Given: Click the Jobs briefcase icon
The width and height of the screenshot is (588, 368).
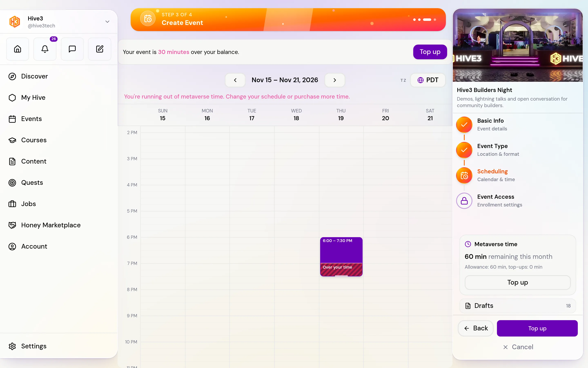Looking at the screenshot, I should click(12, 204).
